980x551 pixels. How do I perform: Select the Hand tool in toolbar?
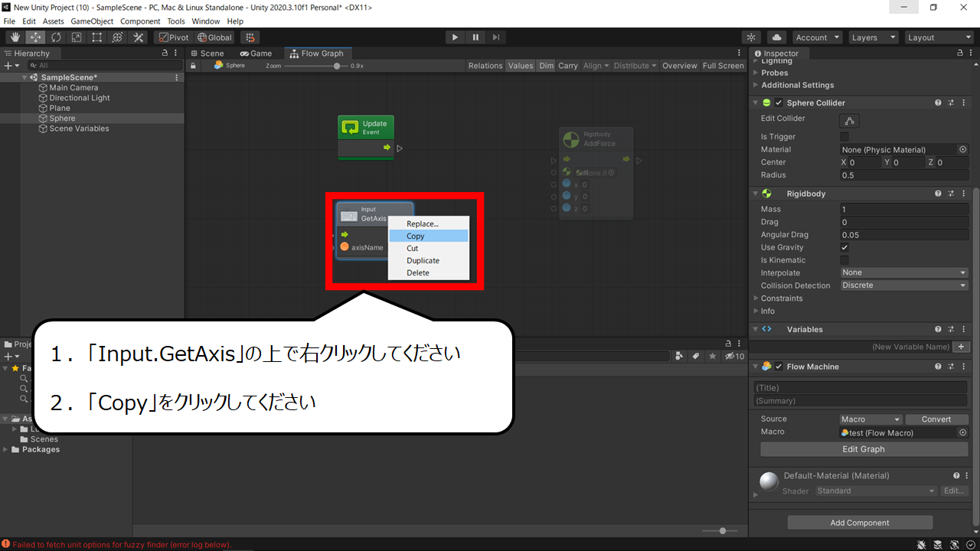(x=15, y=37)
